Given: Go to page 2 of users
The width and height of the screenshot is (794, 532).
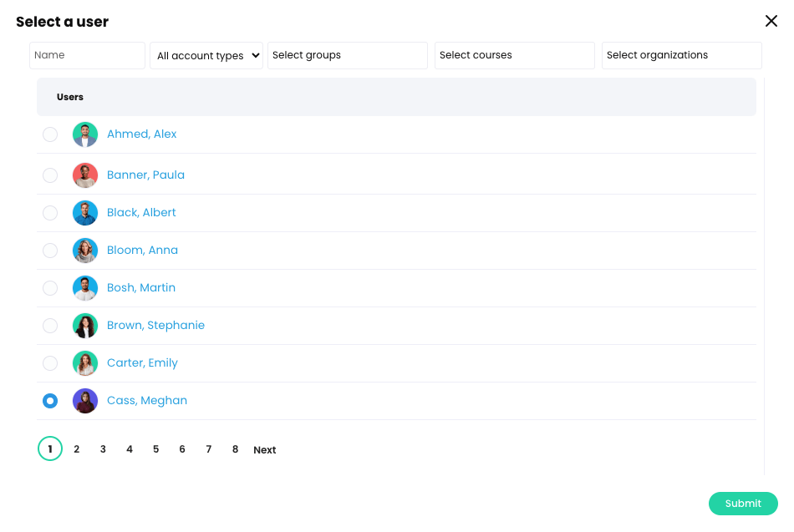Looking at the screenshot, I should pos(76,449).
